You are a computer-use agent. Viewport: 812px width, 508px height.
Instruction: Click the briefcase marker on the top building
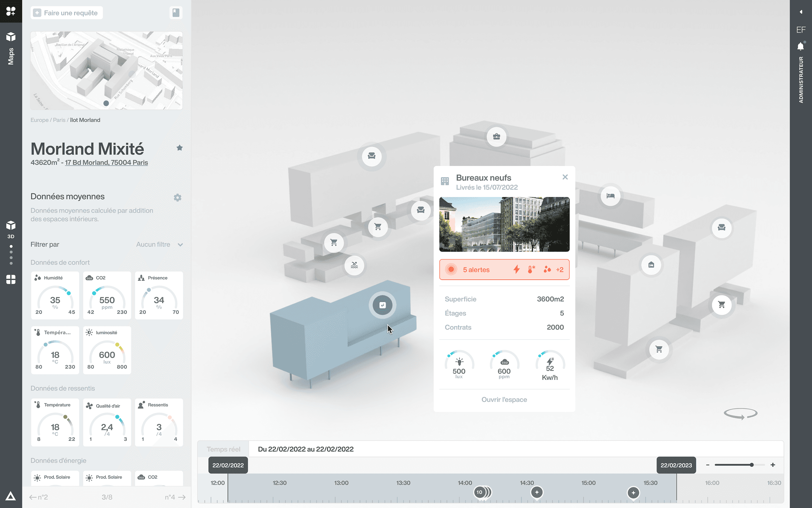[x=496, y=136]
